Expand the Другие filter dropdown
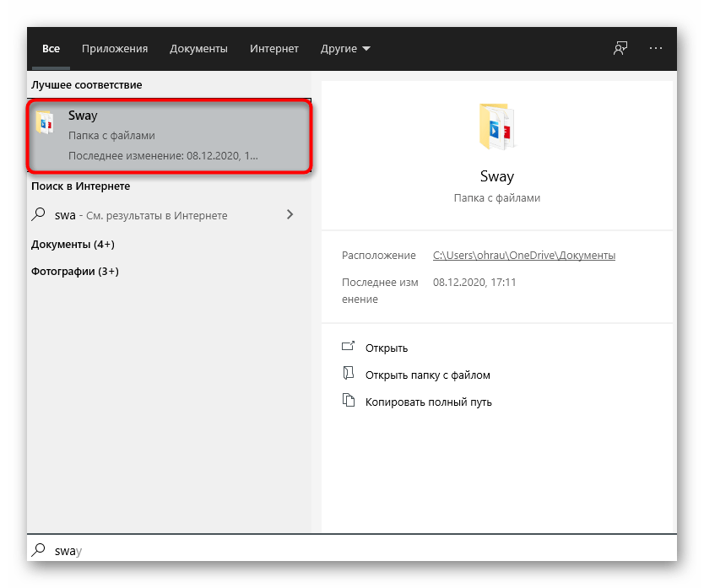 pyautogui.click(x=345, y=49)
